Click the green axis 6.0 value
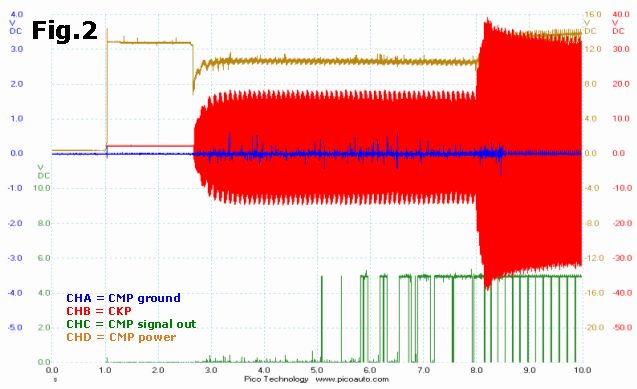The width and height of the screenshot is (637, 389). click(x=44, y=258)
